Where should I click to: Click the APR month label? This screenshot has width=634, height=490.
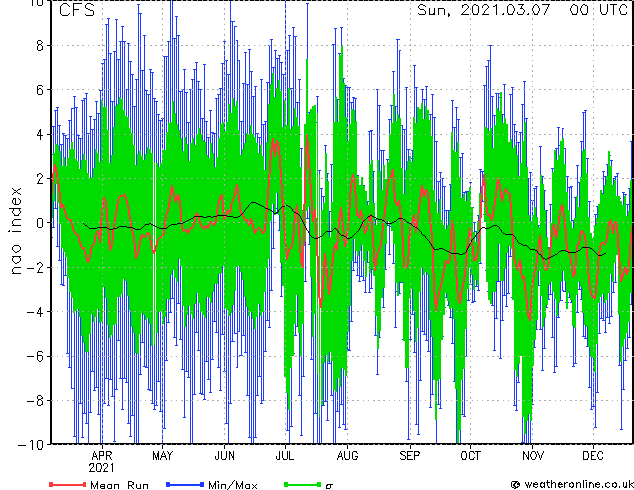tap(102, 456)
